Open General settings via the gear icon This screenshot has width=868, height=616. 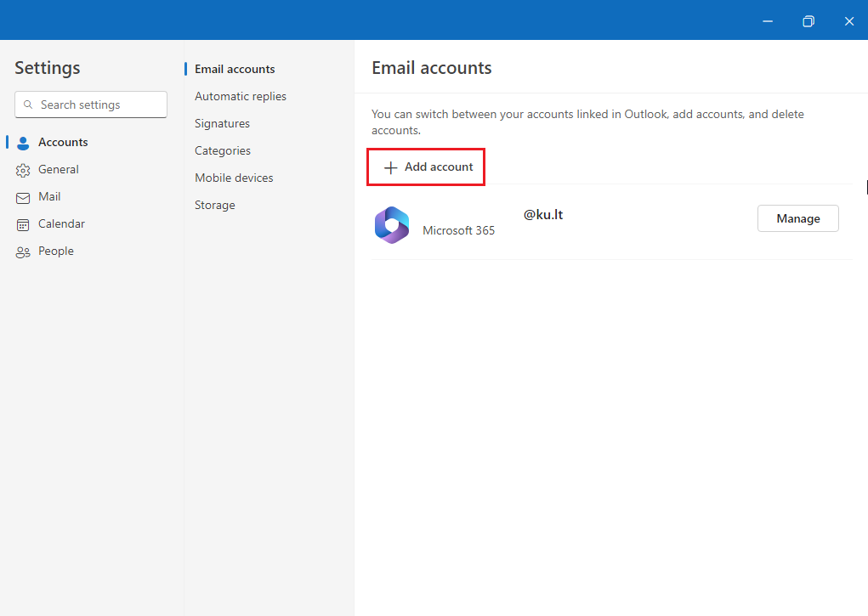tap(23, 169)
